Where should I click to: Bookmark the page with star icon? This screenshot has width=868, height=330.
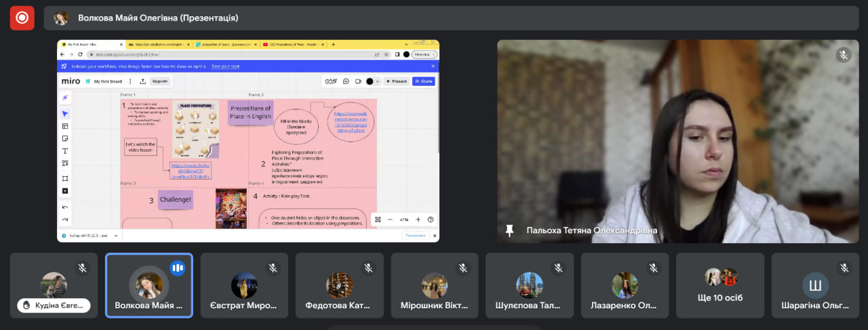pyautogui.click(x=386, y=54)
